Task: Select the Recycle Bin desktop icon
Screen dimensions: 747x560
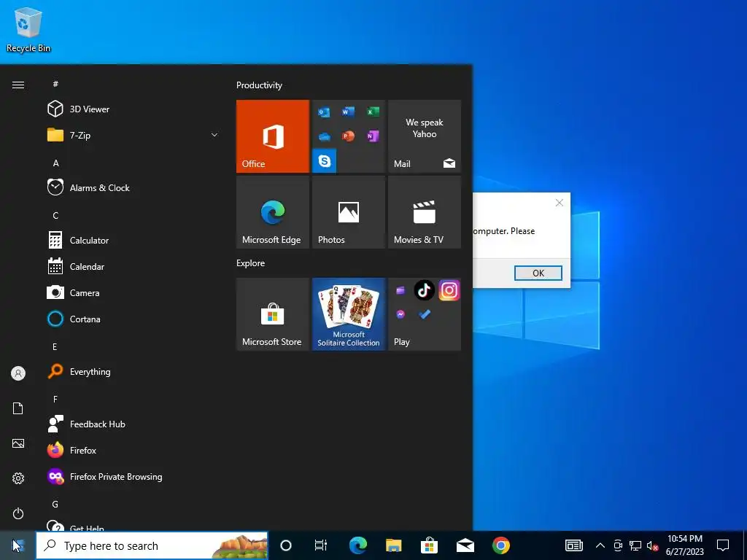Action: (x=28, y=29)
